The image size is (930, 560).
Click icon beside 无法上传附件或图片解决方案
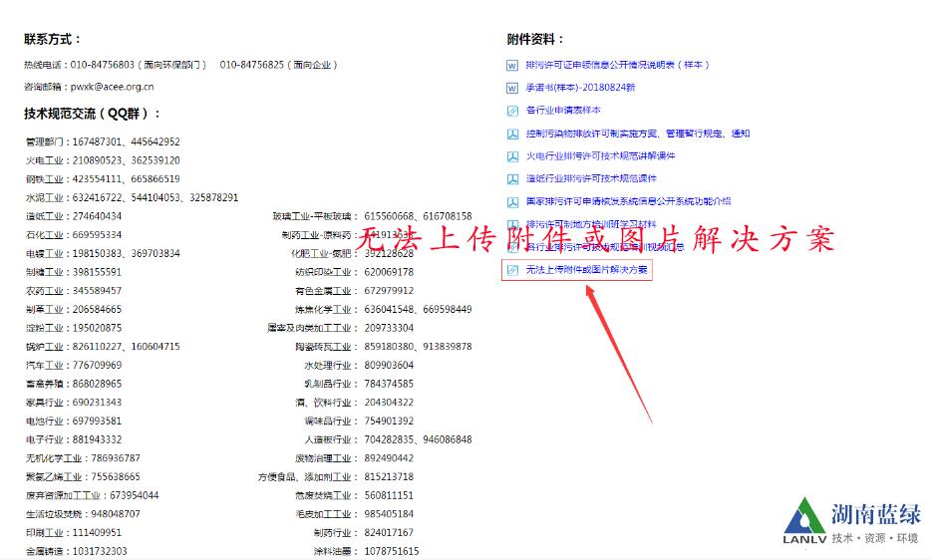[x=513, y=270]
